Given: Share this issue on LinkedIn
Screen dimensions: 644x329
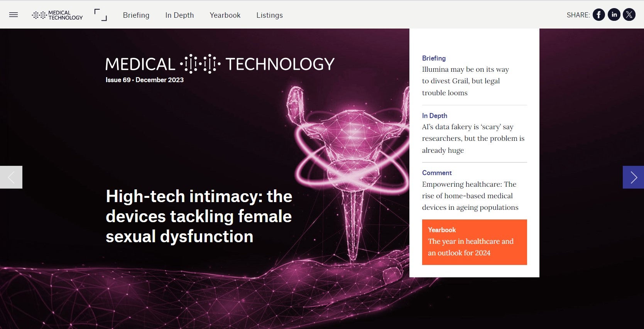Looking at the screenshot, I should pos(614,15).
